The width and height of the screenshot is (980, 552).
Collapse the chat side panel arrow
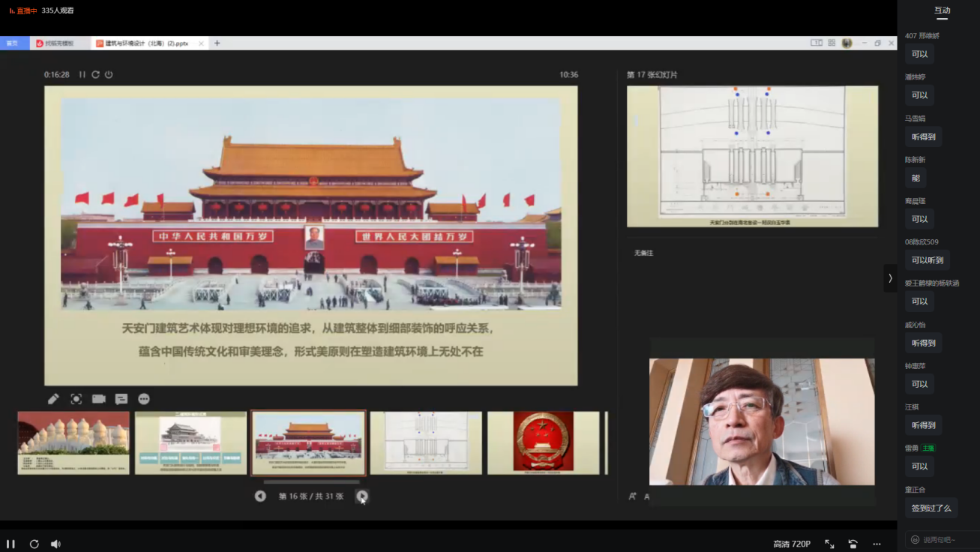(890, 278)
